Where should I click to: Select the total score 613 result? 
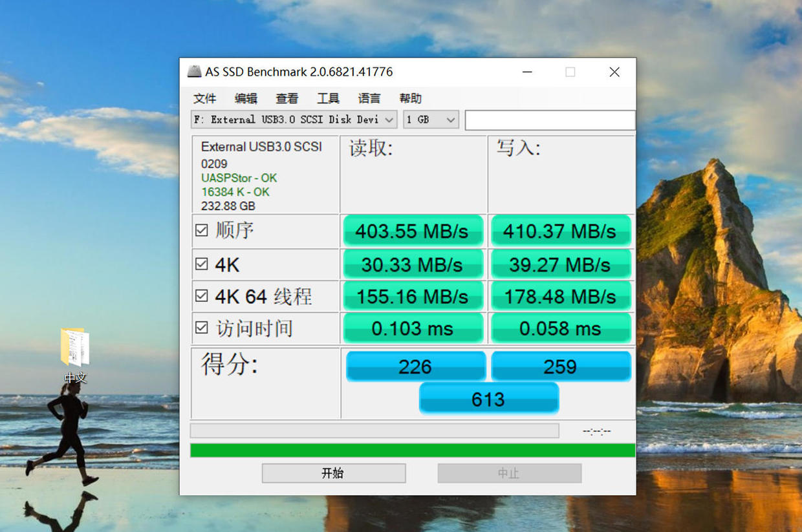click(x=489, y=398)
